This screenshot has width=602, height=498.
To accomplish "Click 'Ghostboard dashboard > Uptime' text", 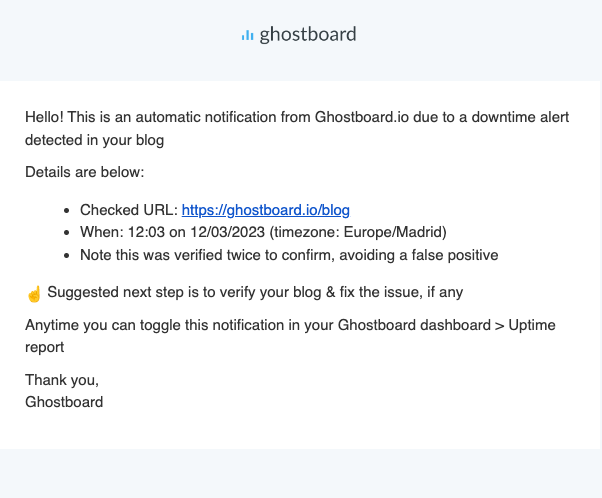I will pyautogui.click(x=447, y=325).
